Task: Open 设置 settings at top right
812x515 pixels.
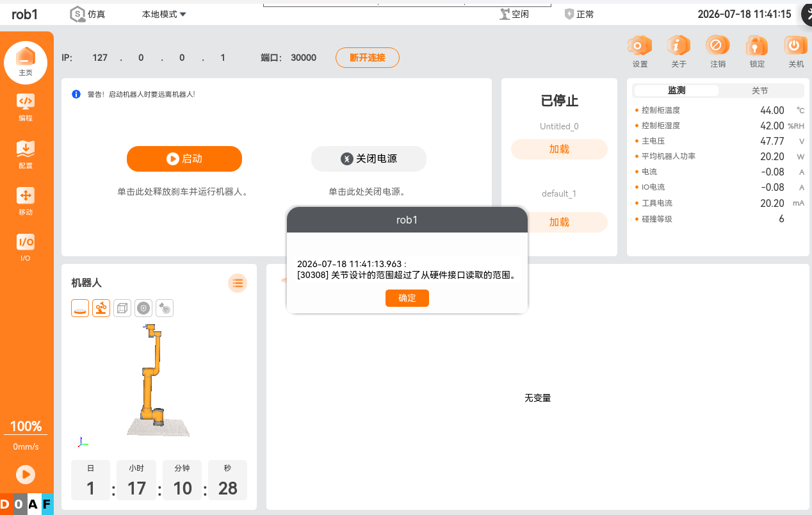Action: point(640,51)
